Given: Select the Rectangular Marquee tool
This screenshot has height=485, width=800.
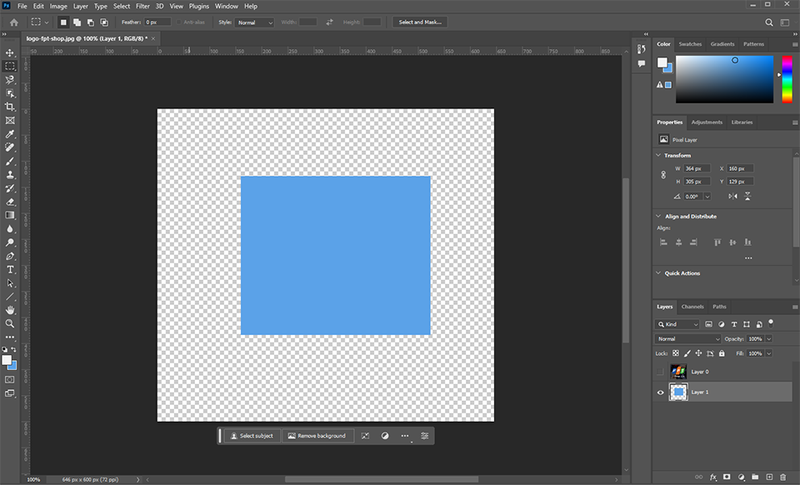Looking at the screenshot, I should [x=10, y=66].
